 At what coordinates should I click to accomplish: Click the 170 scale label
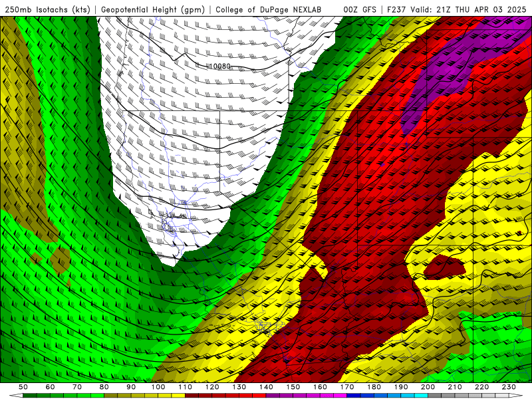click(347, 387)
